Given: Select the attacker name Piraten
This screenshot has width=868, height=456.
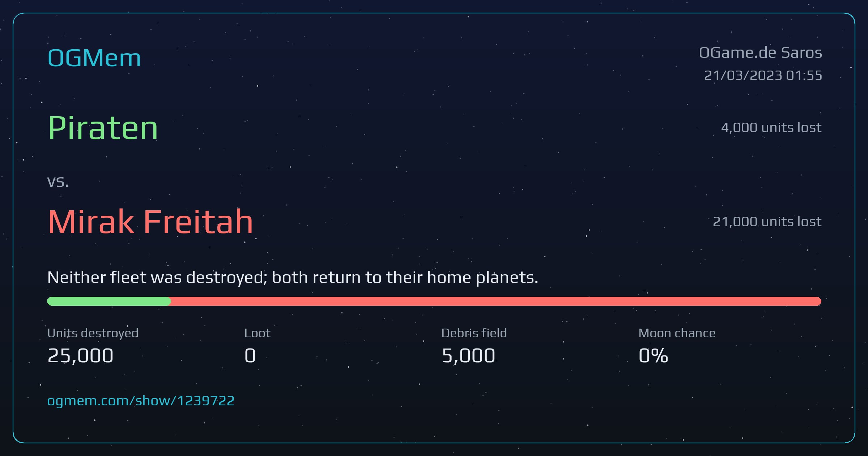Looking at the screenshot, I should coord(103,128).
